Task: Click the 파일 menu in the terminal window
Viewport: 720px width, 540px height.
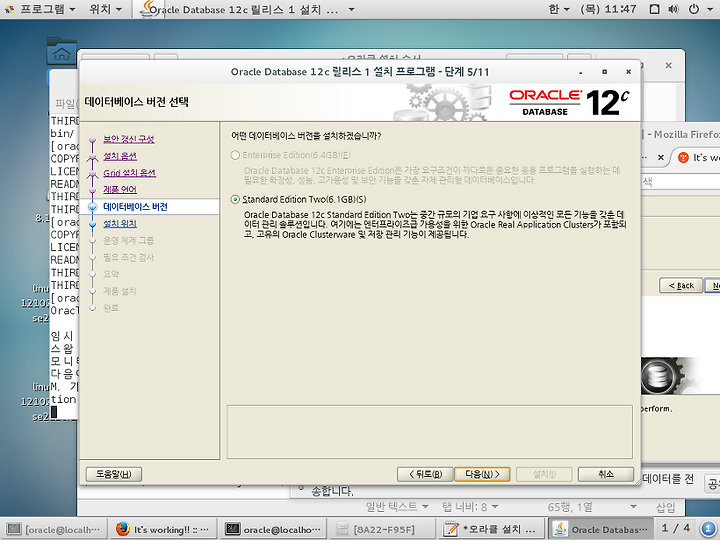Action: click(x=65, y=104)
